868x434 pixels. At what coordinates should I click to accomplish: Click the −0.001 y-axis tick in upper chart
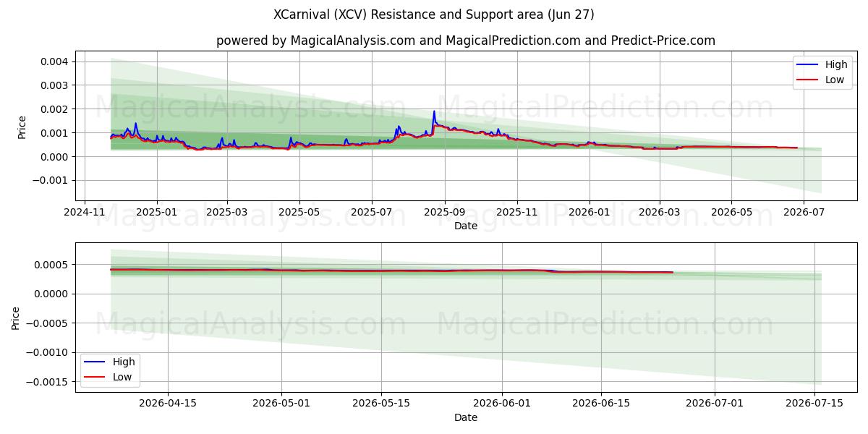pyautogui.click(x=51, y=181)
